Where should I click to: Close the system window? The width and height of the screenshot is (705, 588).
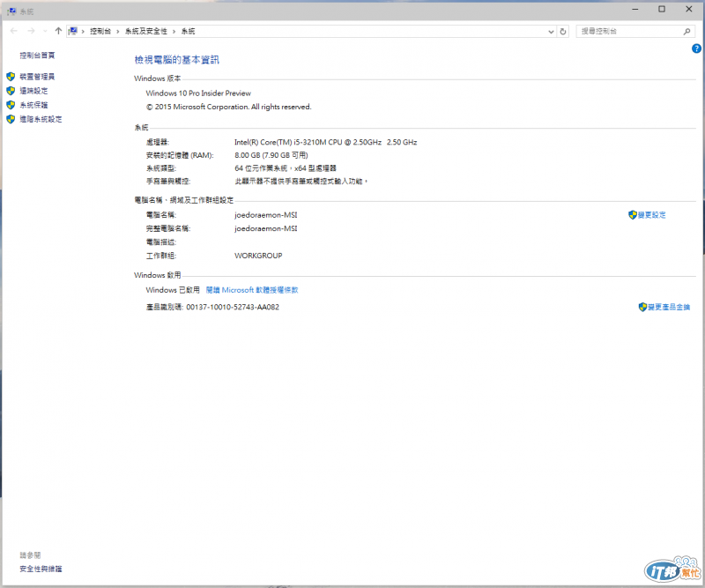(x=689, y=9)
